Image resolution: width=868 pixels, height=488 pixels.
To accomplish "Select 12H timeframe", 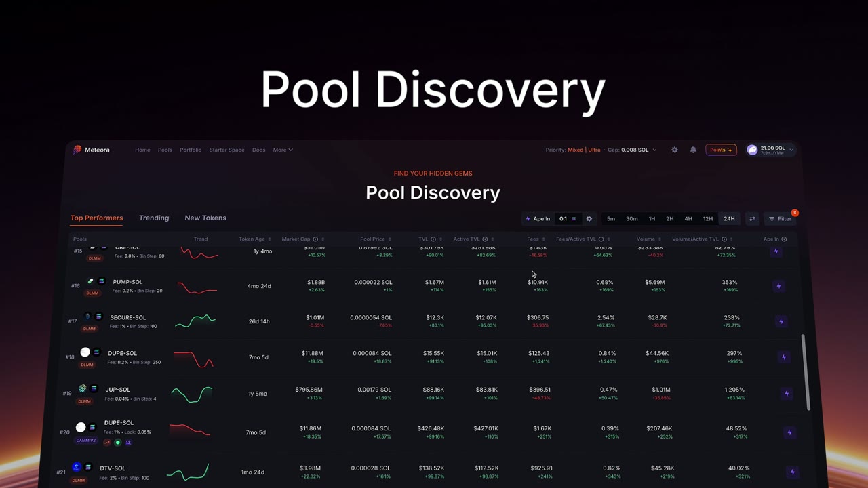I will click(x=707, y=219).
